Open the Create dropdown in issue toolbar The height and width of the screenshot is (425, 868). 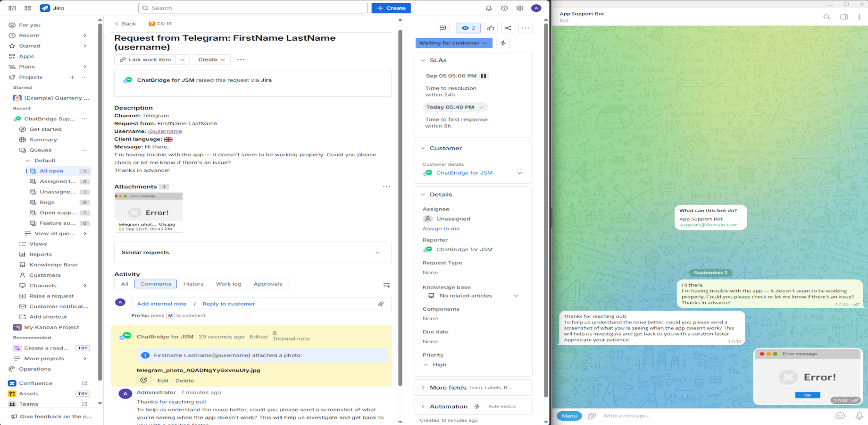click(211, 59)
